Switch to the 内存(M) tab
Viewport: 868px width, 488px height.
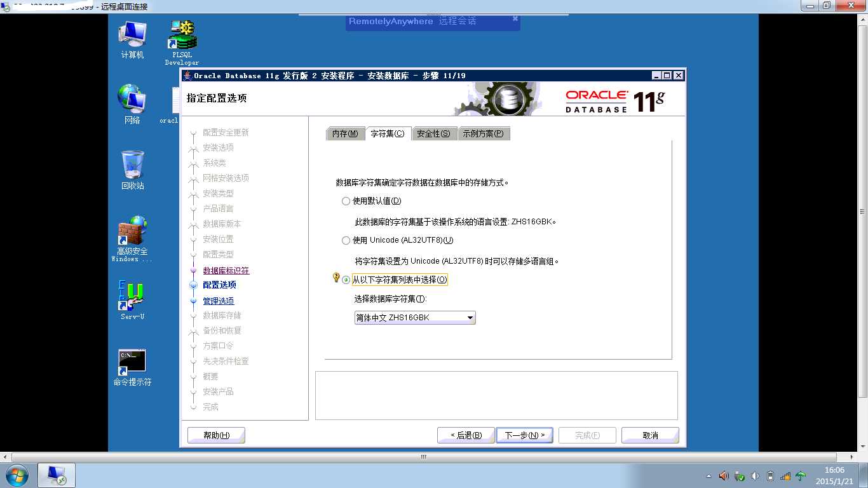[345, 134]
